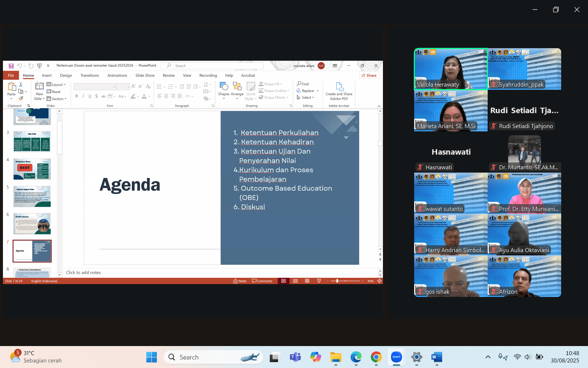Start Slide Show from the status bar icon
This screenshot has width=588, height=368.
pos(319,281)
